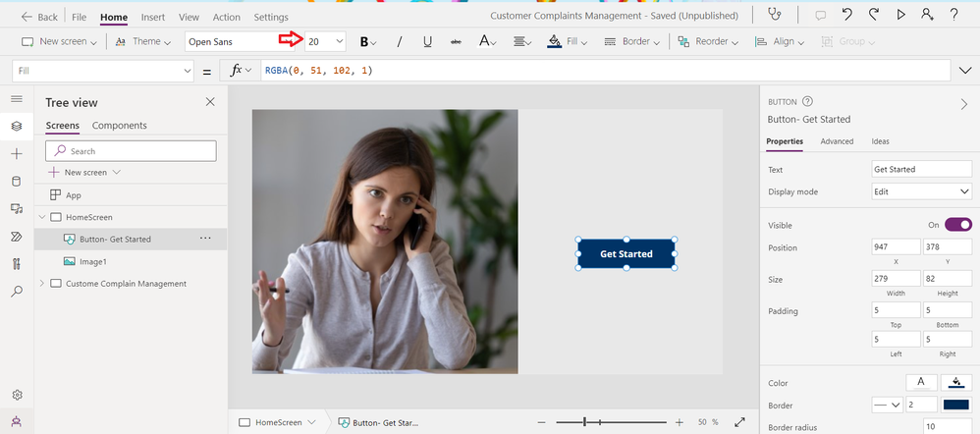Open the Advanced tab in properties

coord(837,141)
